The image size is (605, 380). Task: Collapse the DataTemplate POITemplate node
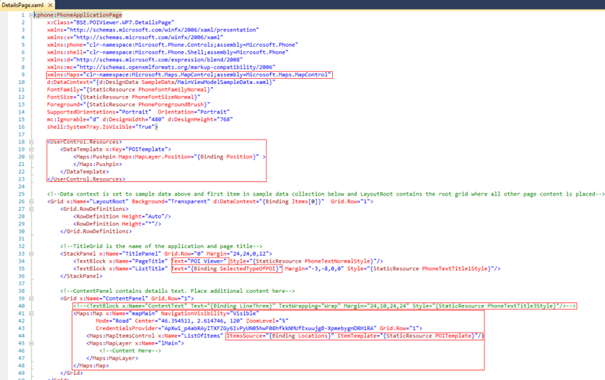pyautogui.click(x=31, y=149)
